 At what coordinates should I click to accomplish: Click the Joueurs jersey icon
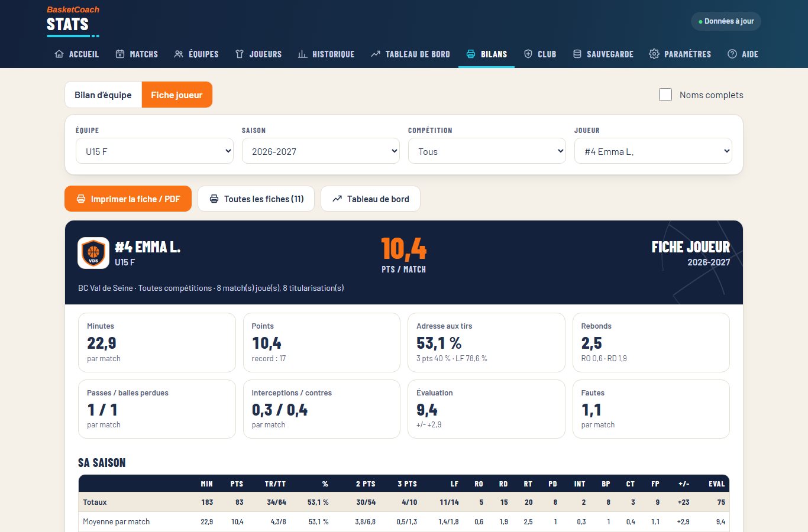coord(240,54)
